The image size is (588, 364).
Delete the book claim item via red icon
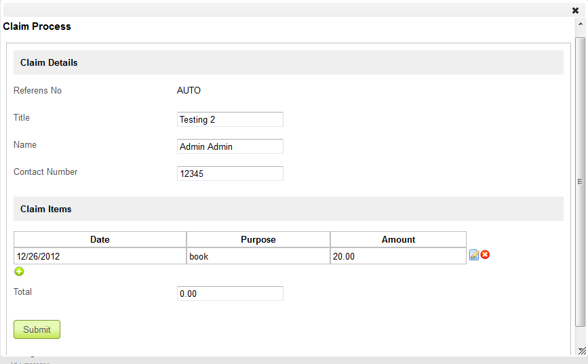coord(486,255)
